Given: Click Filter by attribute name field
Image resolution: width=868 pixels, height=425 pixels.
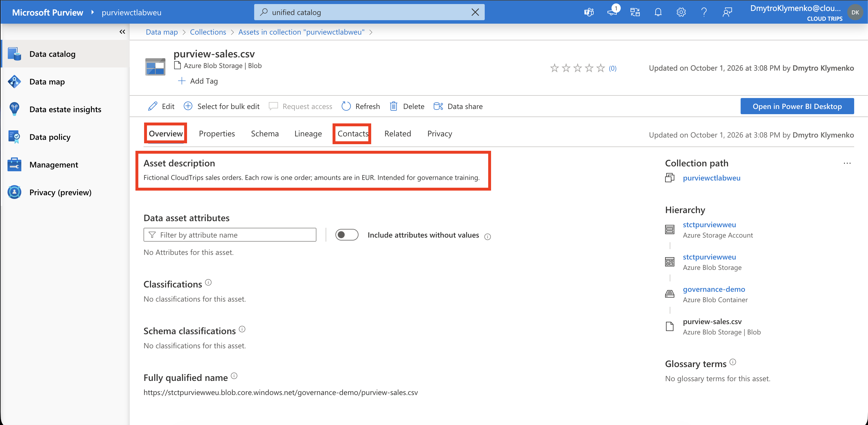Looking at the screenshot, I should click(230, 235).
